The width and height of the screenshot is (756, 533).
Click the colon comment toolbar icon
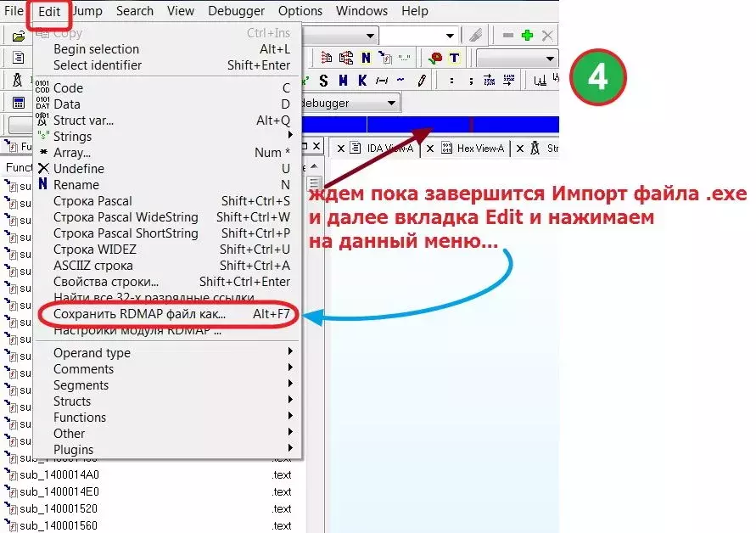click(x=451, y=81)
